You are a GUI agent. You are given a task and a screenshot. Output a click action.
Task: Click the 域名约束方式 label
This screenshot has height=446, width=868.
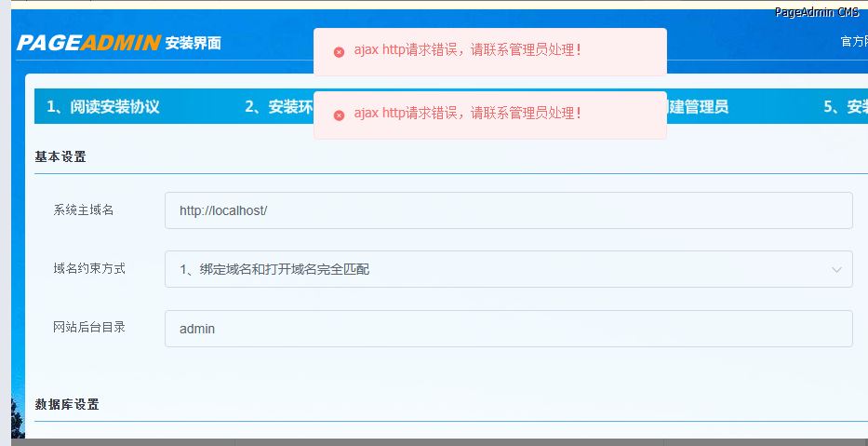[x=89, y=268]
